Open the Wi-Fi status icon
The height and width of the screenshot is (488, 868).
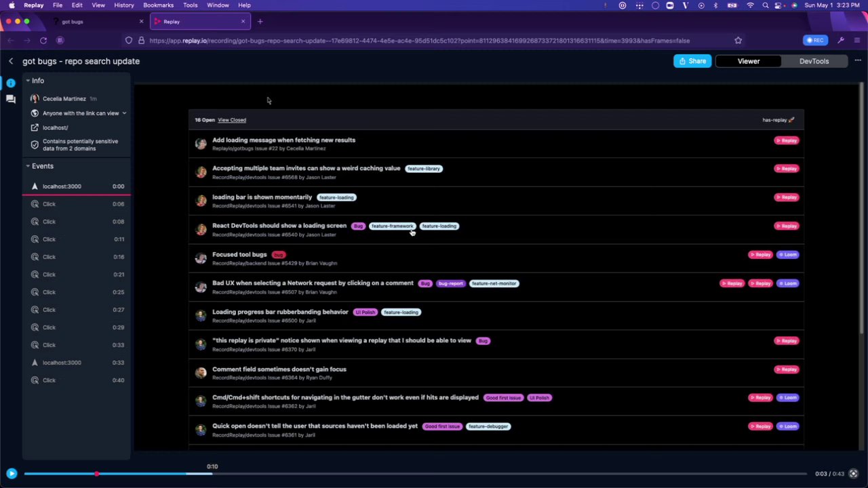tap(750, 5)
